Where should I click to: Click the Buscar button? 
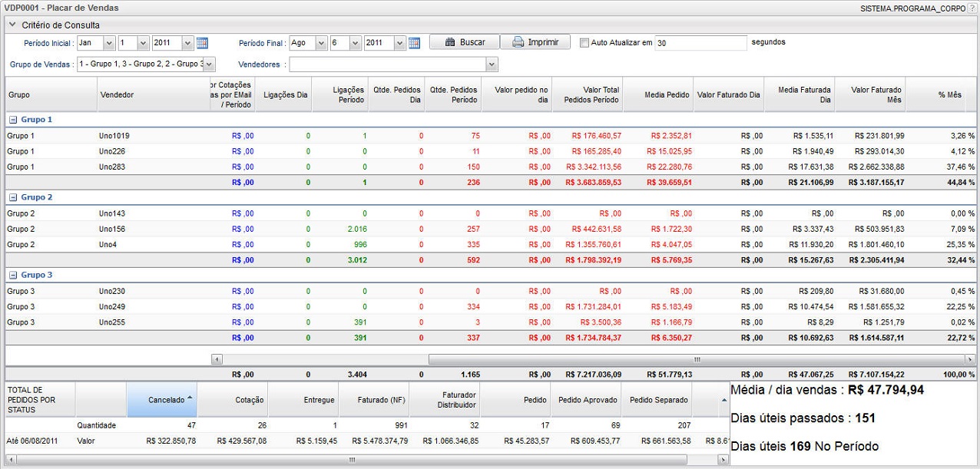465,42
